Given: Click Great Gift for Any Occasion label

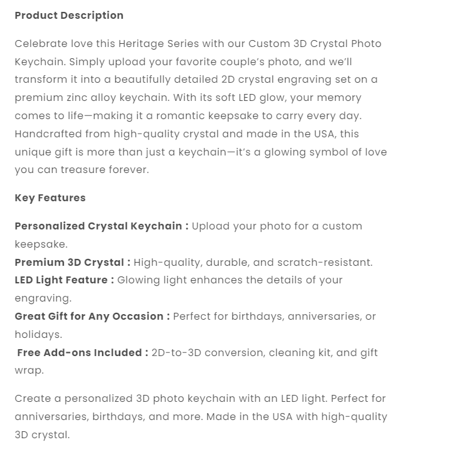Looking at the screenshot, I should coord(92,317).
